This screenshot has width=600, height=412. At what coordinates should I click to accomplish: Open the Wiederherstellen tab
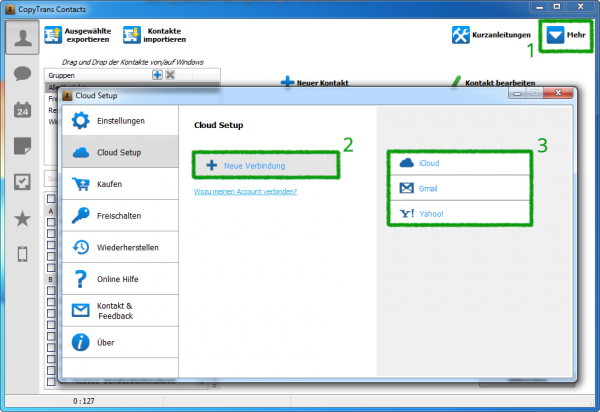pyautogui.click(x=120, y=248)
